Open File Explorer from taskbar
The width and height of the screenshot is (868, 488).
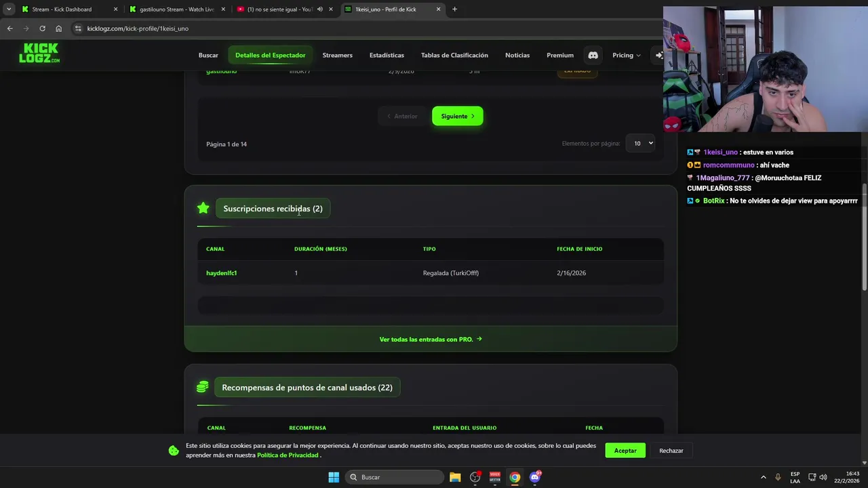[455, 477]
